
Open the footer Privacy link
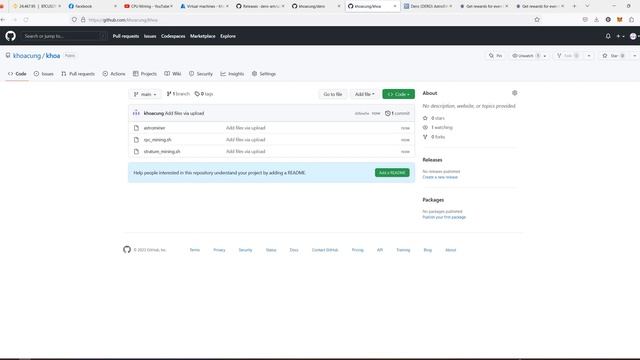[x=219, y=250]
